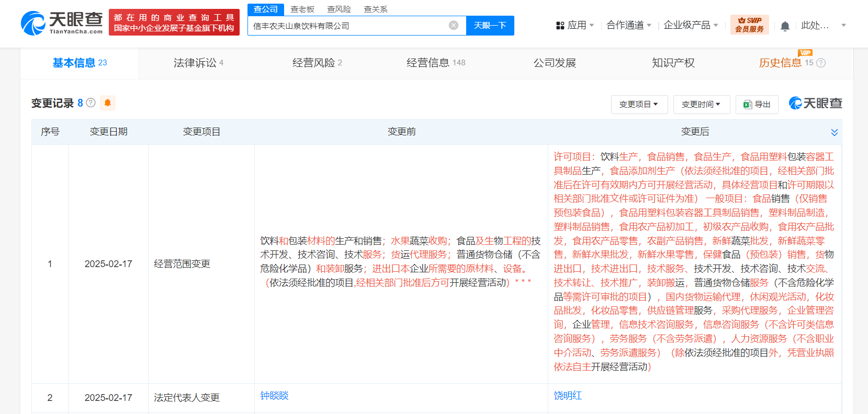Screen dimensions: 868x414
Task: Click the 变更后 column header
Action: coord(695,132)
